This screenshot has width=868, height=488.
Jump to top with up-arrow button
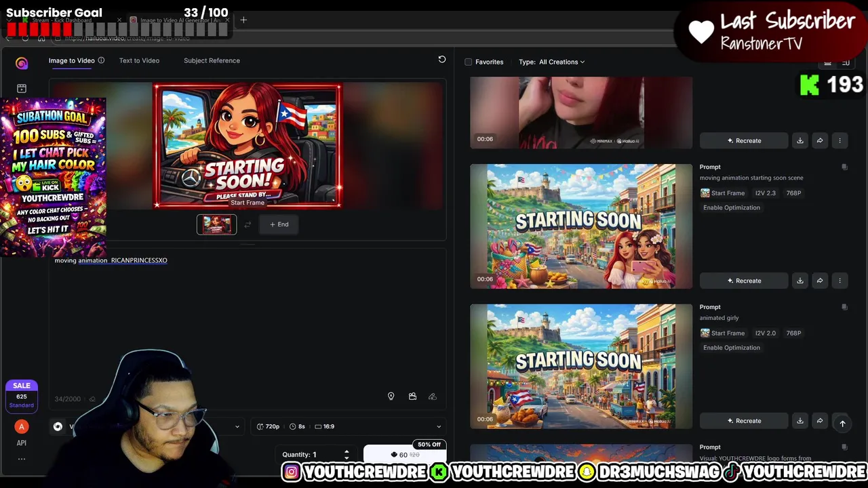click(842, 424)
